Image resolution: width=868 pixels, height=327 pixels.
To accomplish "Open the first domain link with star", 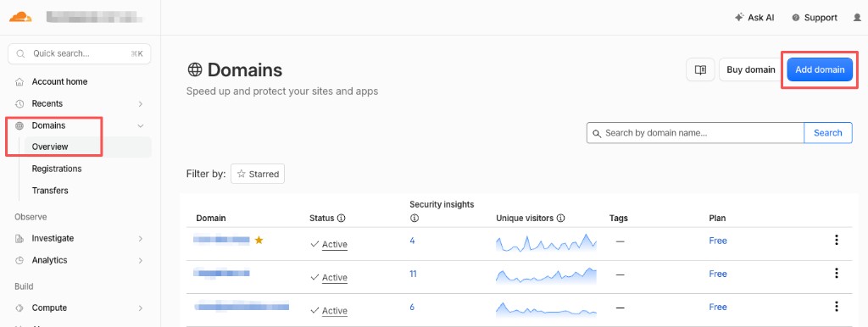I will tap(221, 240).
